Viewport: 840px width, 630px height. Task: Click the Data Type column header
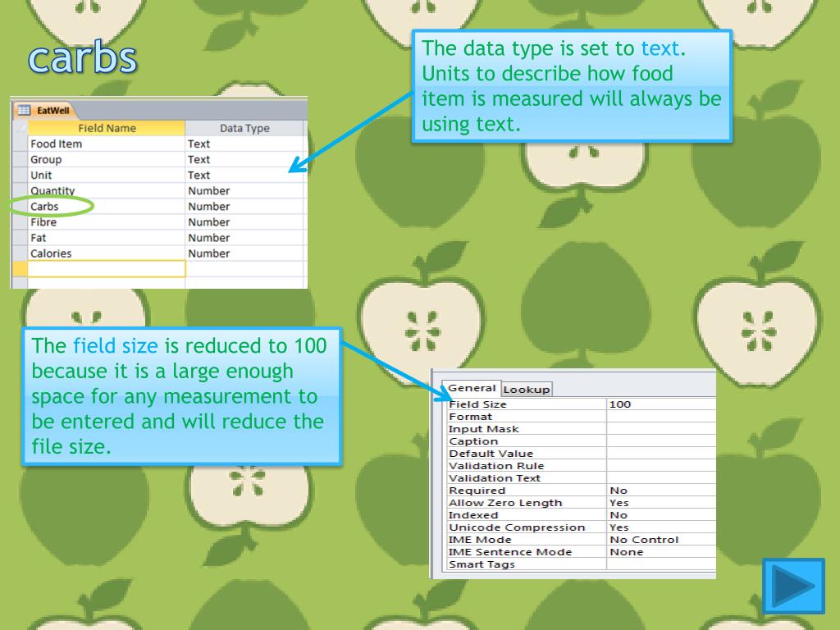[244, 128]
